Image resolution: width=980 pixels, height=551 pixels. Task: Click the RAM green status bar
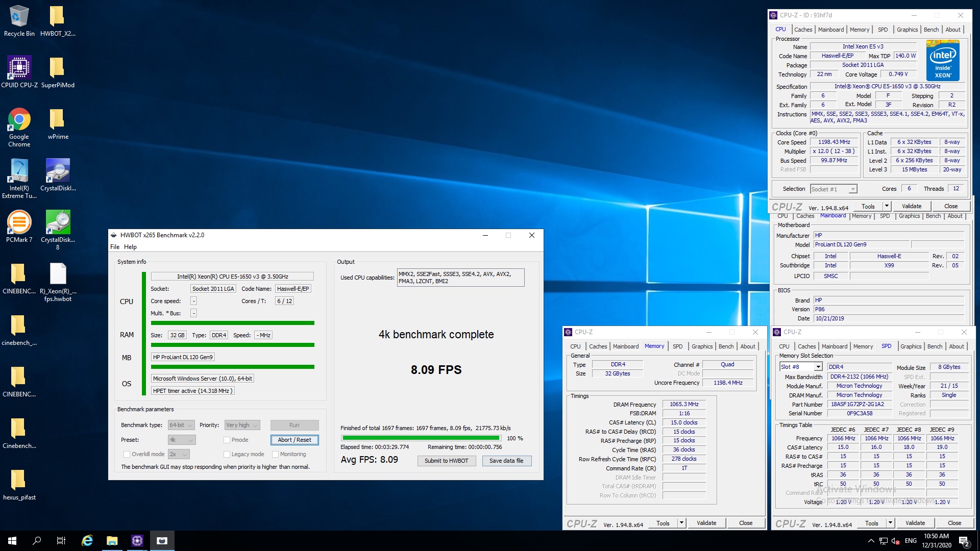click(x=233, y=345)
